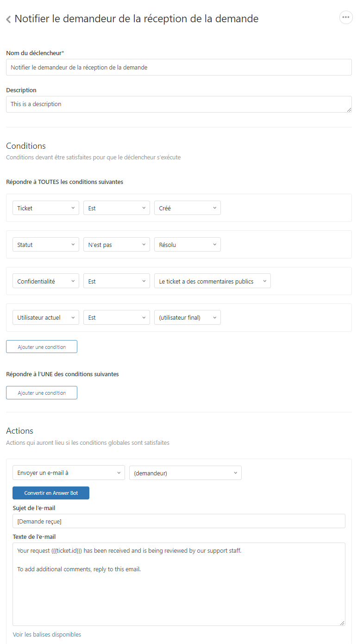Click the back arrow beside the trigger title

coord(8,19)
